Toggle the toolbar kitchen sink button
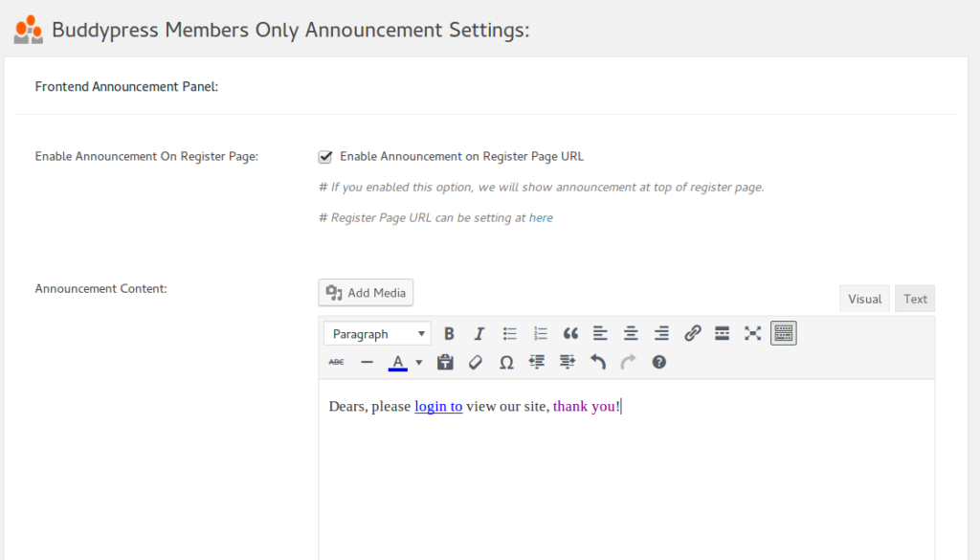This screenshot has width=980, height=560. (x=783, y=333)
